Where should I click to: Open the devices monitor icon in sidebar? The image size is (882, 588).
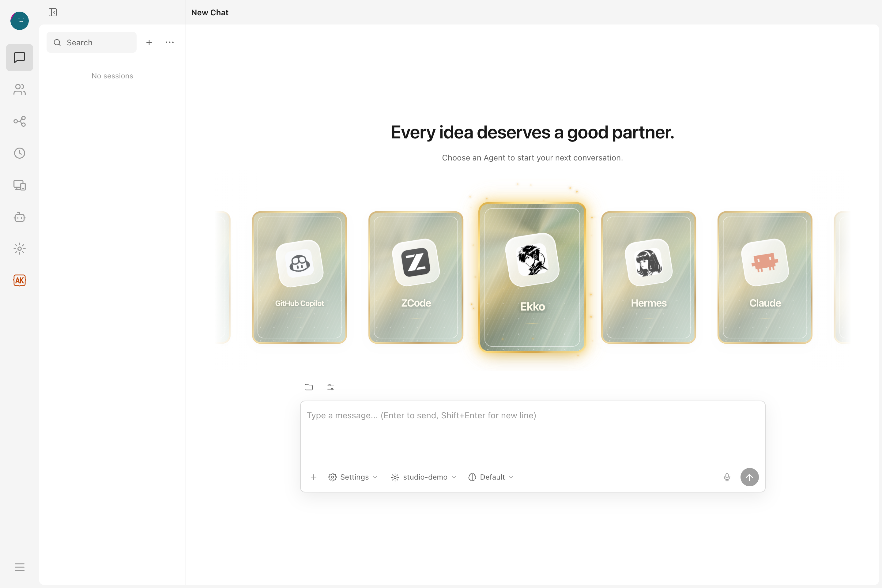click(x=20, y=185)
